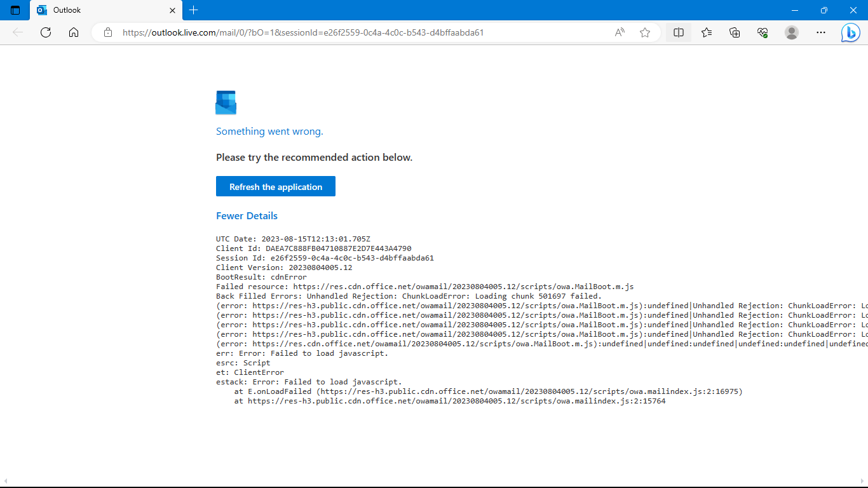The image size is (868, 488).
Task: Open the tab actions menu icon
Action: pos(15,10)
